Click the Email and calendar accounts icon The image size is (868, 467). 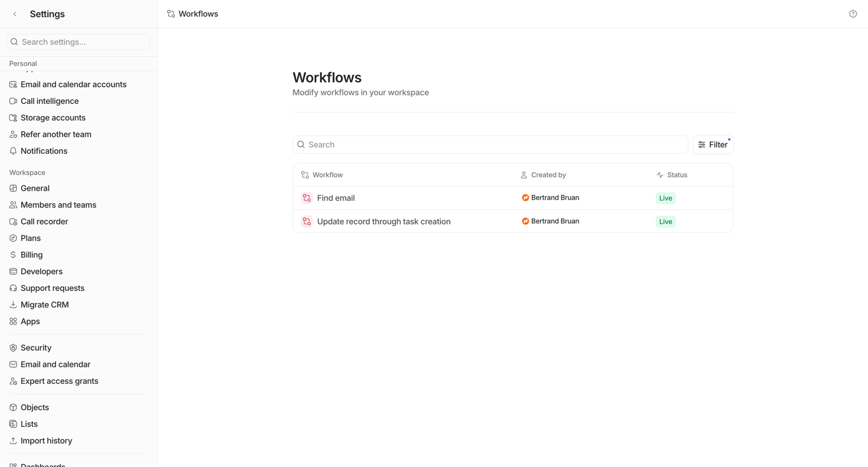click(x=13, y=84)
